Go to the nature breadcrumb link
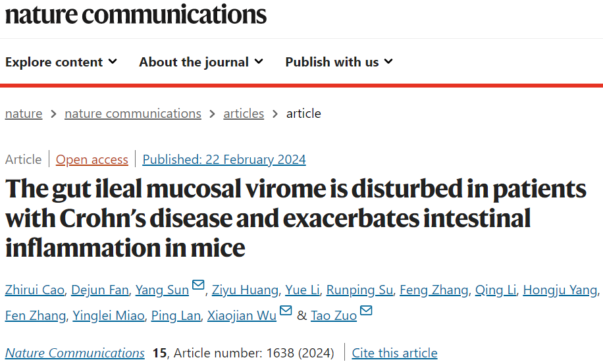 click(x=24, y=113)
